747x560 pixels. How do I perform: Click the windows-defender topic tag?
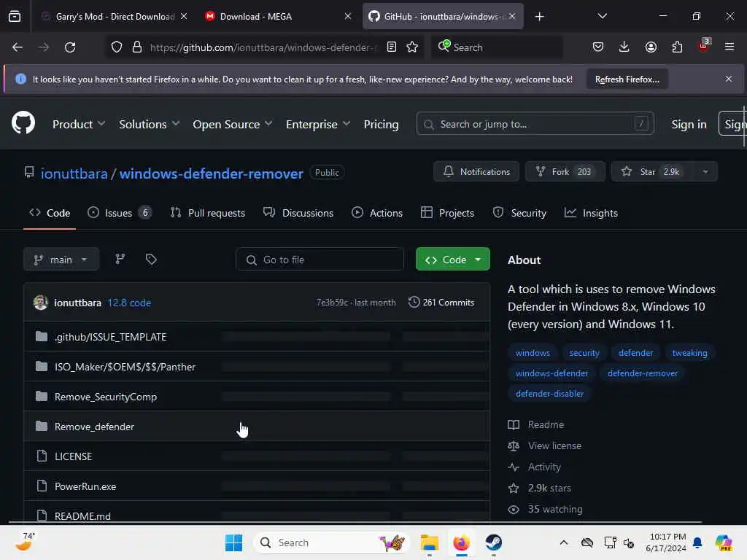pyautogui.click(x=551, y=373)
